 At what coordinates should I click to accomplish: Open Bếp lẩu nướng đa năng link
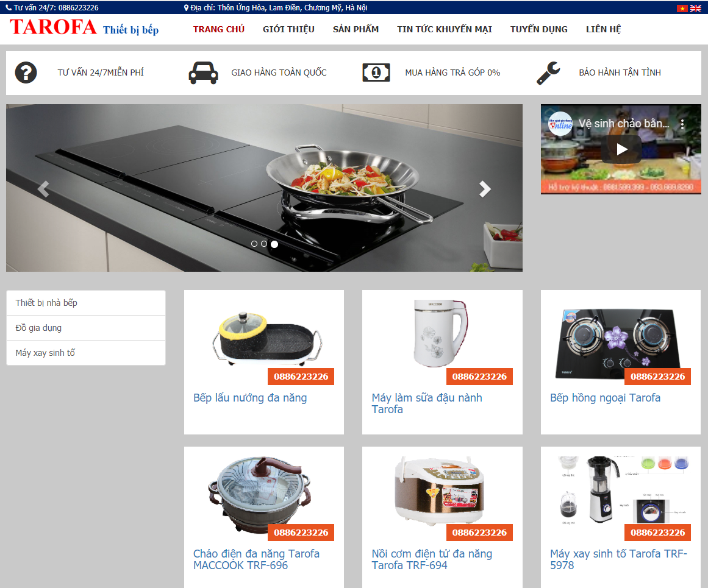pyautogui.click(x=250, y=397)
